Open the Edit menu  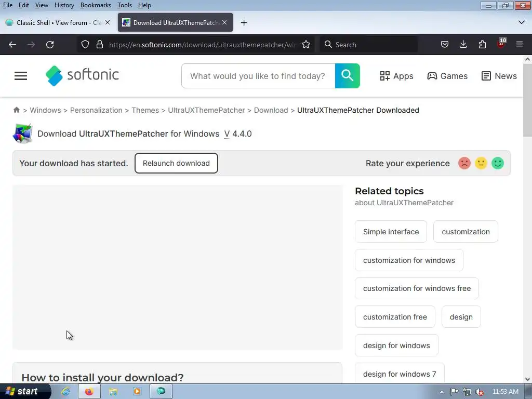click(x=24, y=5)
